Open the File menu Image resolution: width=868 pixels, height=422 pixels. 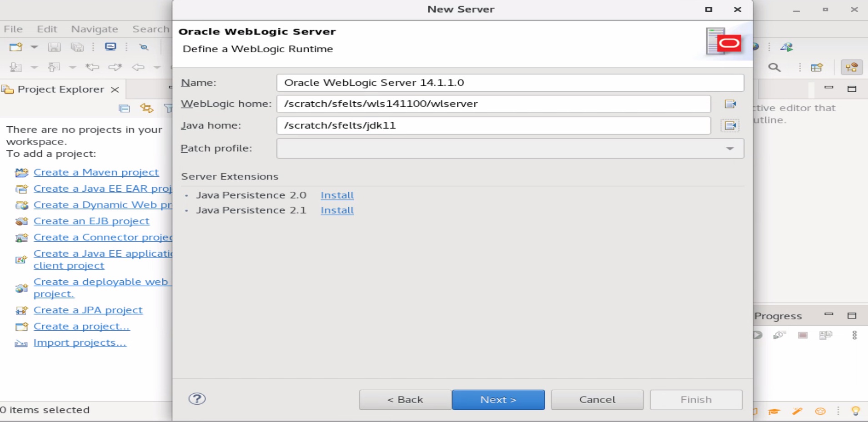[x=13, y=29]
